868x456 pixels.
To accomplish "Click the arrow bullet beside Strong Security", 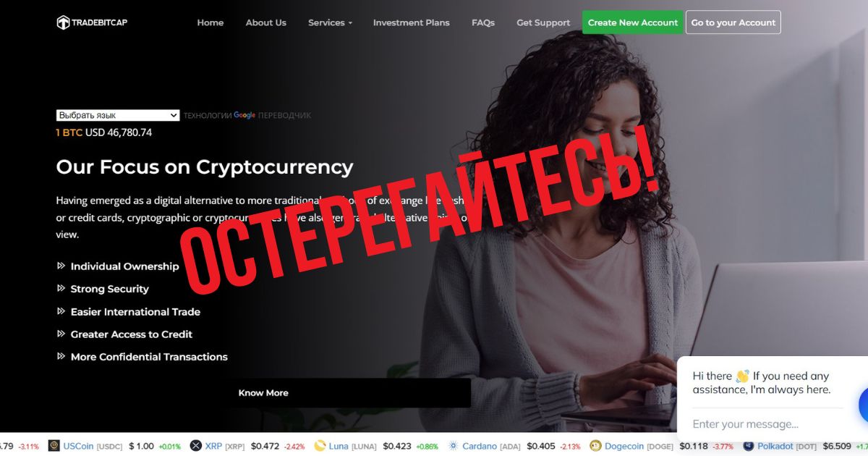I will [61, 288].
